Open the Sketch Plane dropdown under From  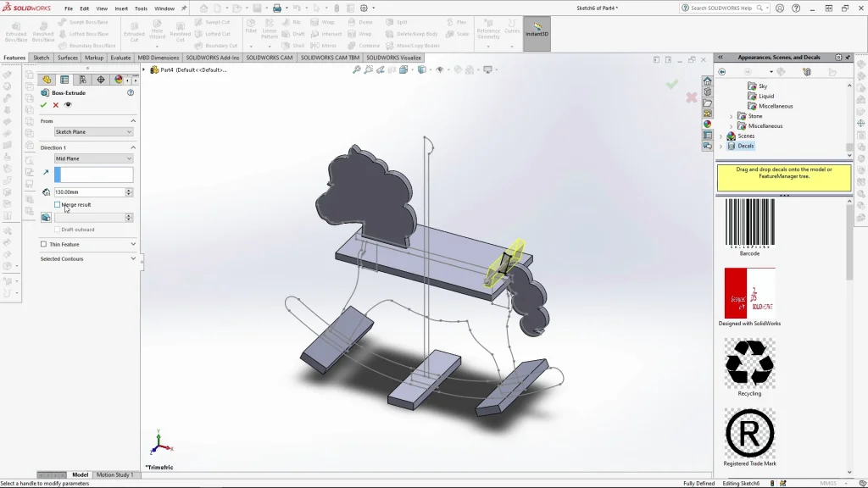click(x=93, y=131)
